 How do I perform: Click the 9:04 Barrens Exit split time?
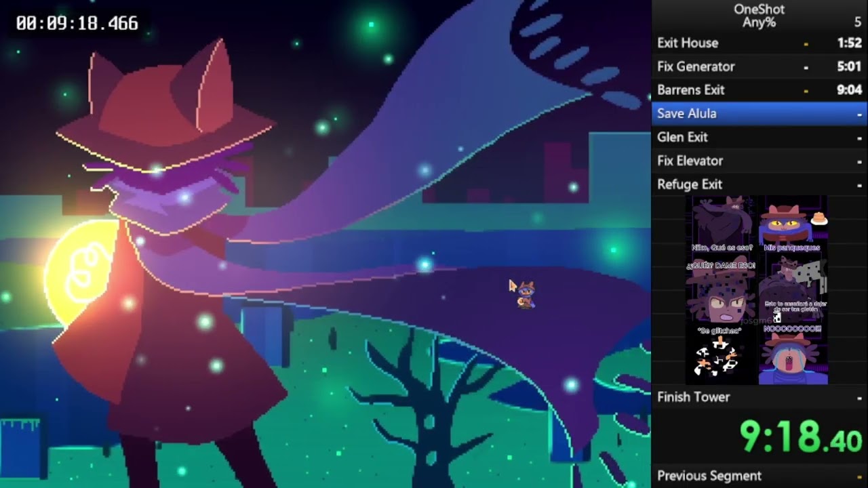coord(849,89)
